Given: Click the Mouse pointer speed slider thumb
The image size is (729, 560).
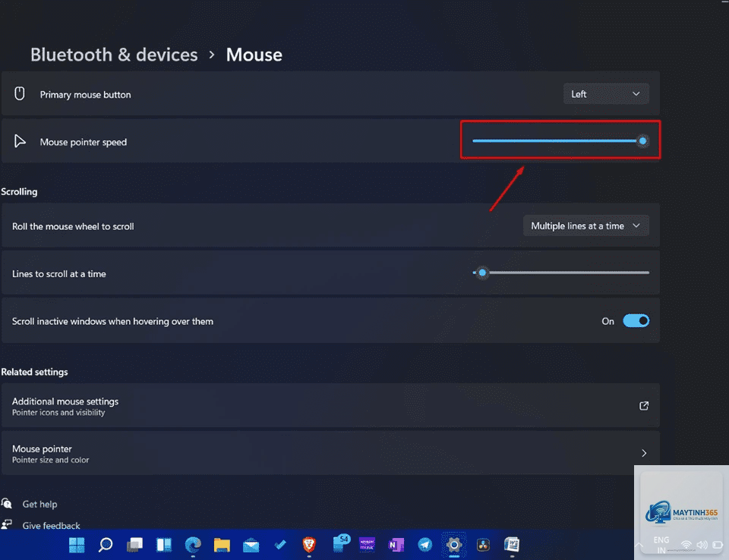Looking at the screenshot, I should tap(642, 141).
